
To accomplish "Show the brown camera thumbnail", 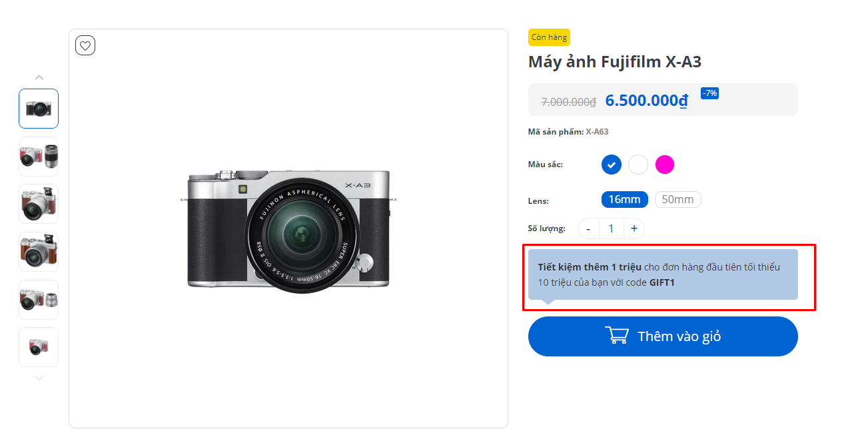I will (39, 252).
